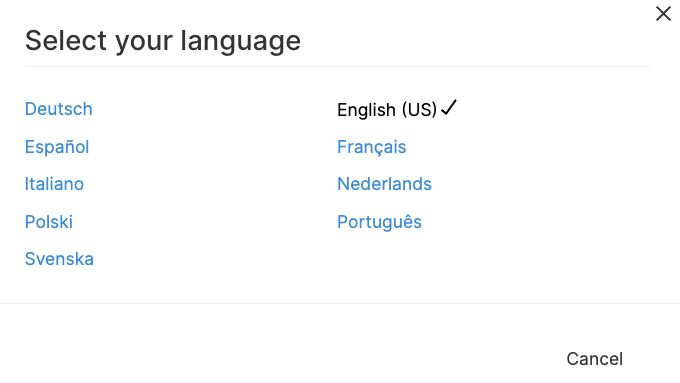This screenshot has width=680, height=383.
Task: Pick Polski as display language
Action: (49, 222)
